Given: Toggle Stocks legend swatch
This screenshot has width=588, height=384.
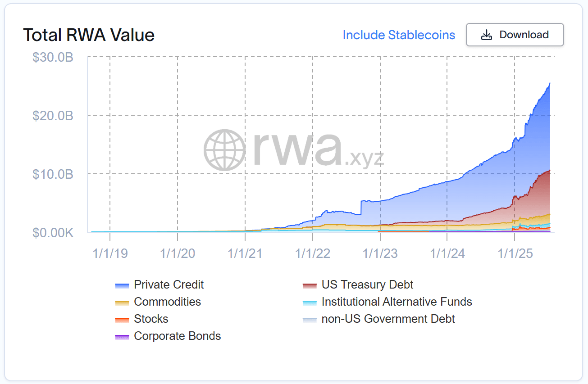Looking at the screenshot, I should (123, 319).
